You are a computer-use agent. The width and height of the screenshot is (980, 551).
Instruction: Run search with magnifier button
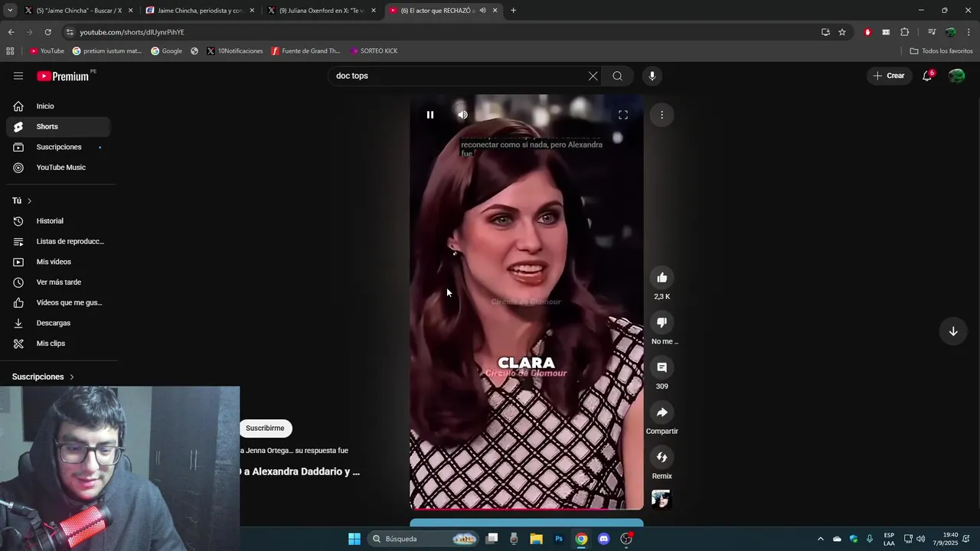(617, 76)
